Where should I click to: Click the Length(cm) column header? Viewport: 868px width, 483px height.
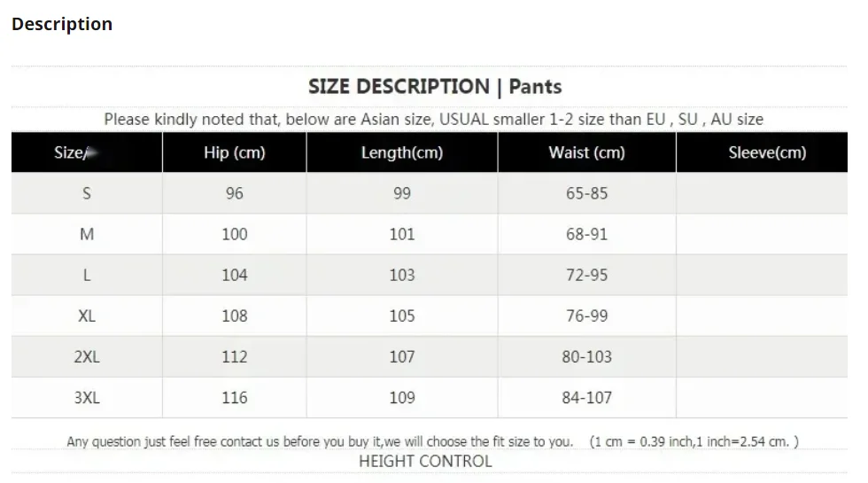click(401, 152)
